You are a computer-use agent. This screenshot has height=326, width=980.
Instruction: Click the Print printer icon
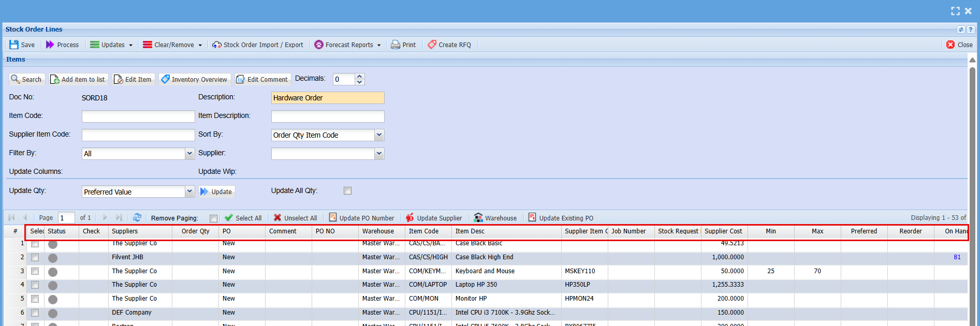[x=396, y=45]
